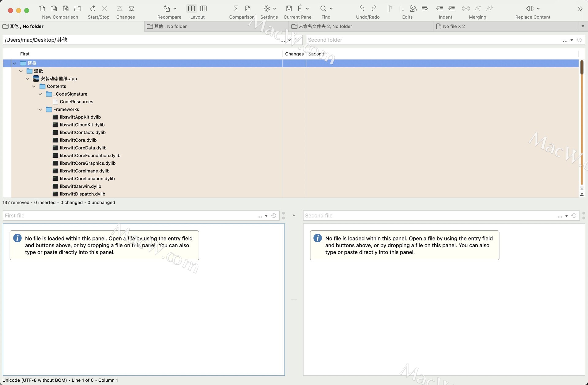588x385 pixels.
Task: Collapse the Contents folder
Action: tap(34, 86)
